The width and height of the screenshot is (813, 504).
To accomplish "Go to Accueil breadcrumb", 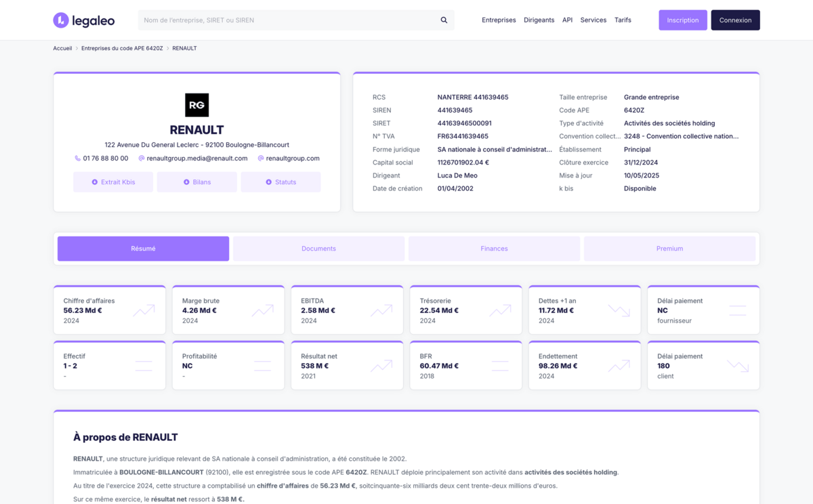I will 62,49.
